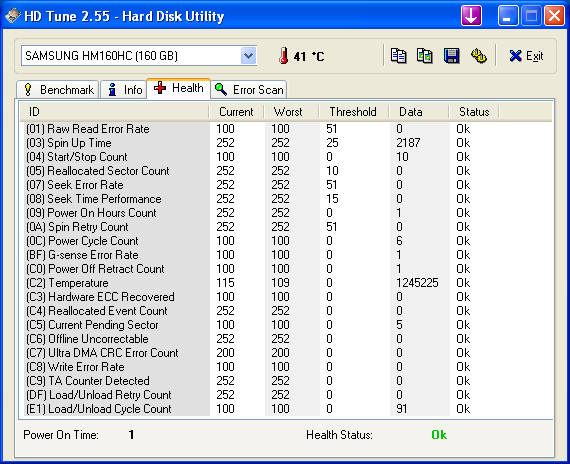
Task: Expand the drive selection dropdown arrow
Action: click(x=248, y=56)
